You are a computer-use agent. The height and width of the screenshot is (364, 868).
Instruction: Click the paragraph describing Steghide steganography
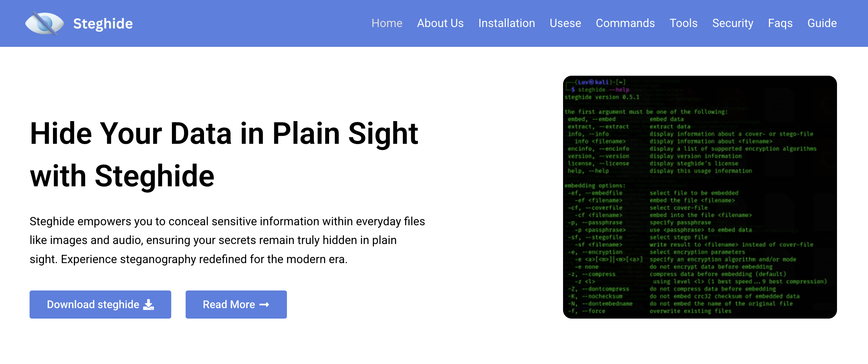point(227,240)
